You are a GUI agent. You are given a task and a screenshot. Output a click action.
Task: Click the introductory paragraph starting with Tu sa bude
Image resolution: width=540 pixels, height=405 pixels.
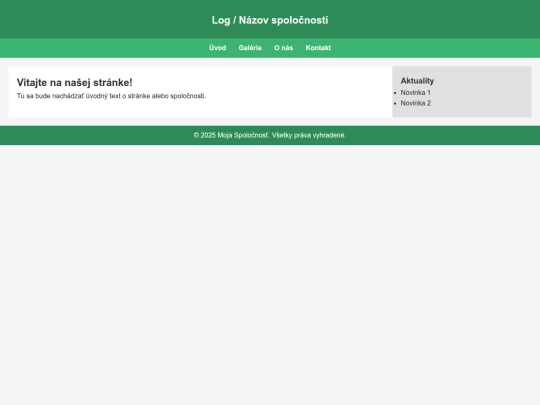coord(111,96)
